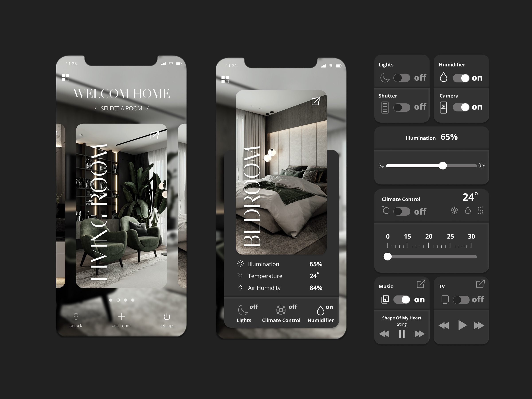Toggle the Lights switch on
Screen dimensions: 532x399
402,78
